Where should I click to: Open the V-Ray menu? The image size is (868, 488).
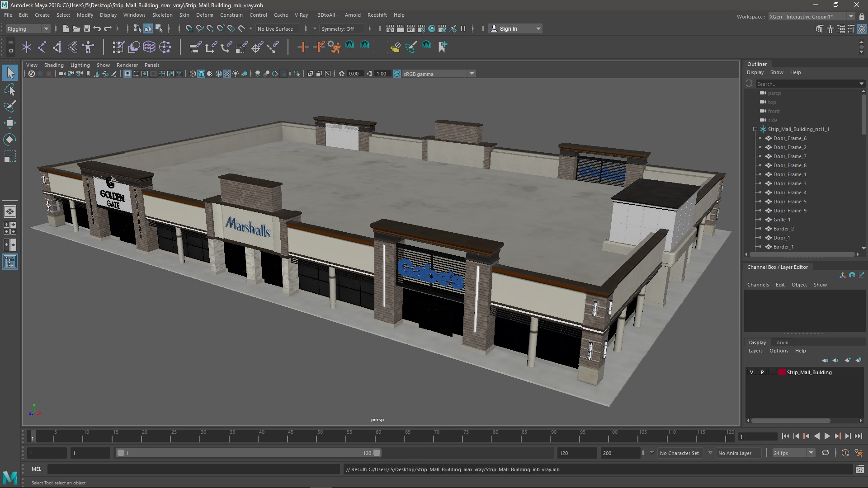pos(301,15)
